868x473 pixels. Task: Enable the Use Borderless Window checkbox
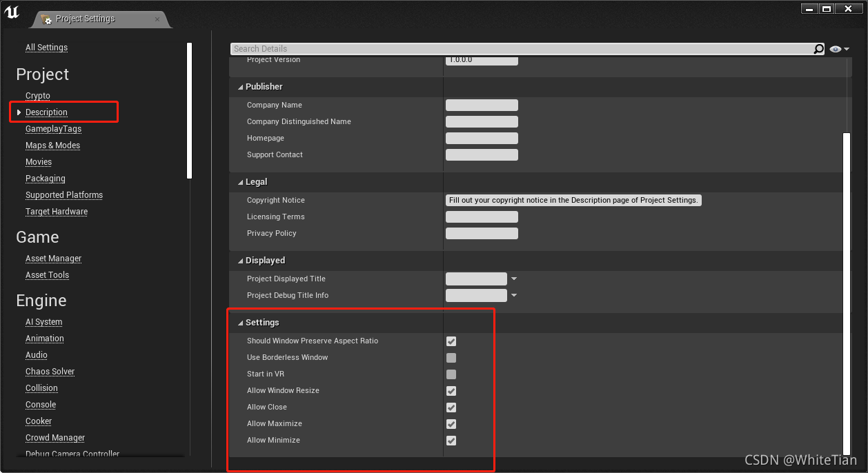451,358
